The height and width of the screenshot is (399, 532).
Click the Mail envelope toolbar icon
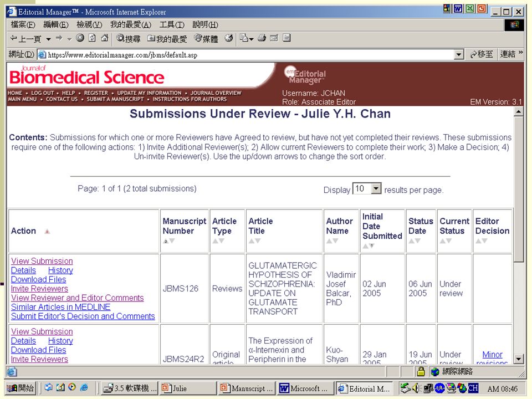pyautogui.click(x=244, y=38)
